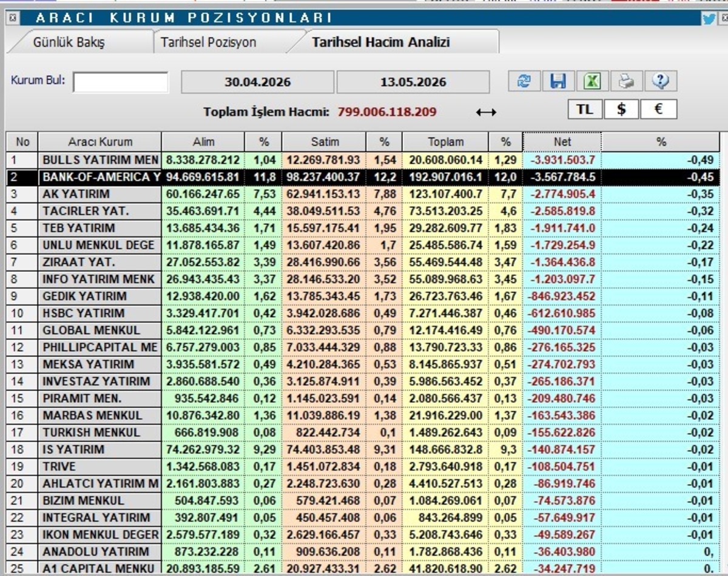
Task: Open help with question mark icon
Action: click(x=661, y=81)
